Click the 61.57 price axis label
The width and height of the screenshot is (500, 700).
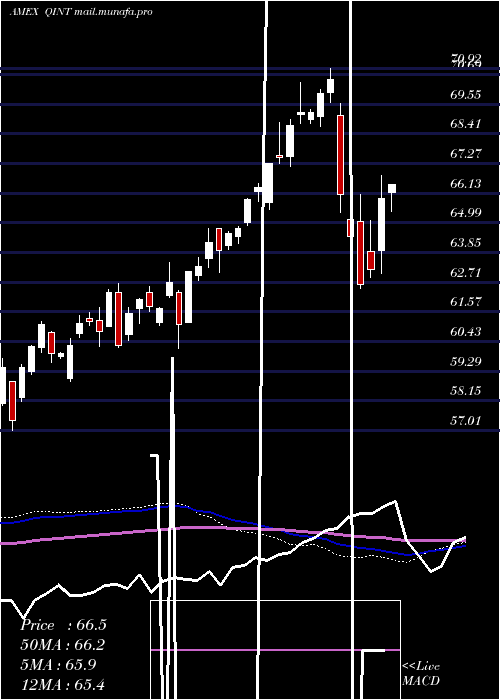coord(466,301)
